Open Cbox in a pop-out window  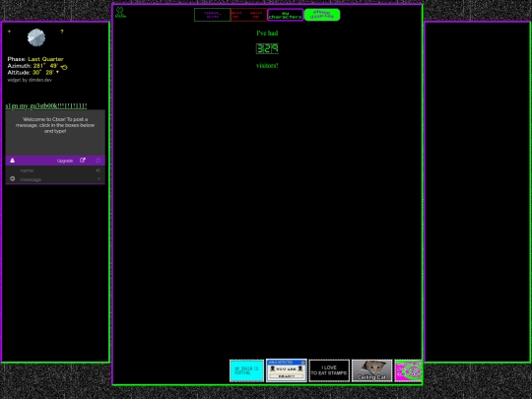pos(83,161)
